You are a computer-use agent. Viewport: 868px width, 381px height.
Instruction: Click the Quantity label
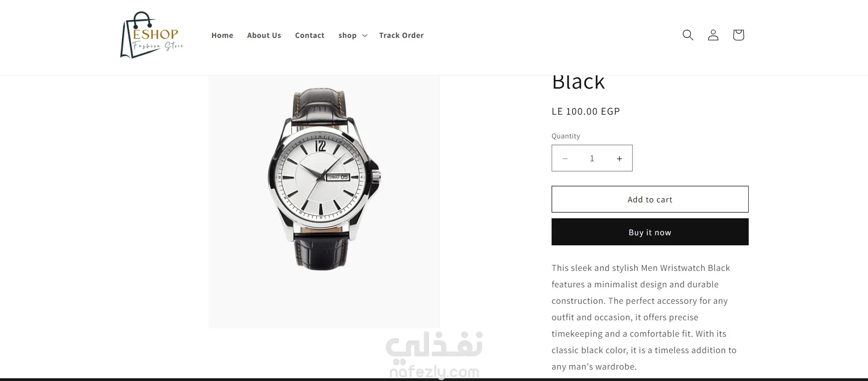click(566, 136)
